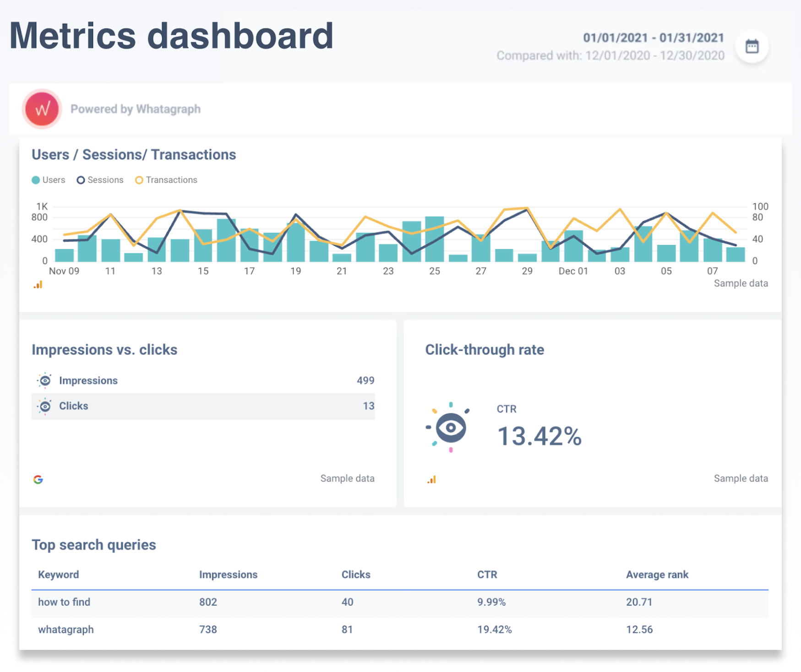Viewport: 801px width, 672px height.
Task: Click the 12.56 average rank cell
Action: click(x=639, y=629)
